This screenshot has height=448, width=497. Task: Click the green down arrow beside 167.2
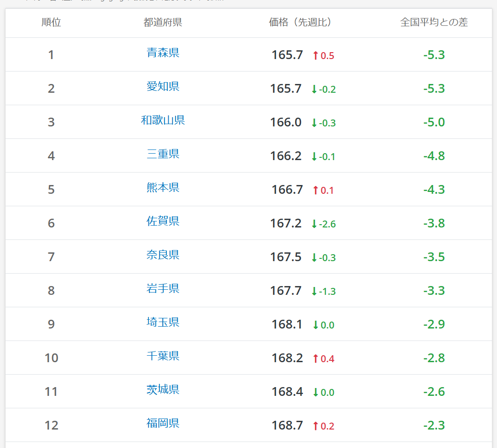314,224
